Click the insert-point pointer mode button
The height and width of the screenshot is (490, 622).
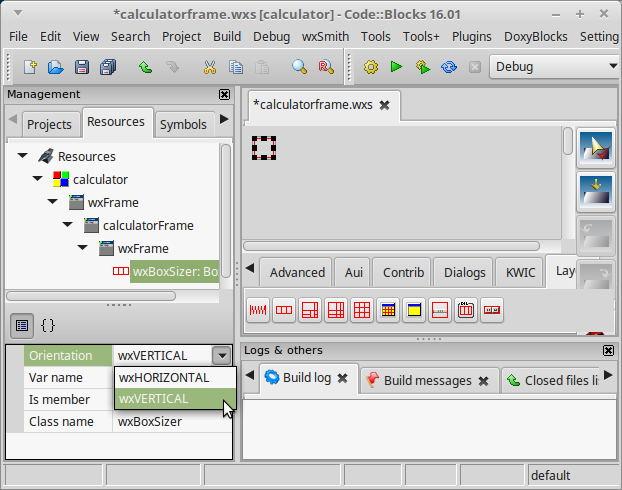coord(595,148)
